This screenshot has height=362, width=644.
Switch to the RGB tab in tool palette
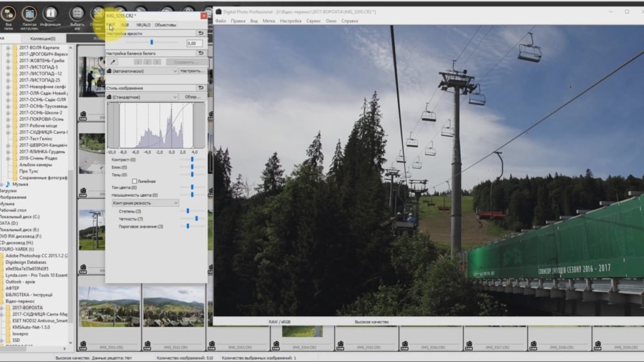125,25
